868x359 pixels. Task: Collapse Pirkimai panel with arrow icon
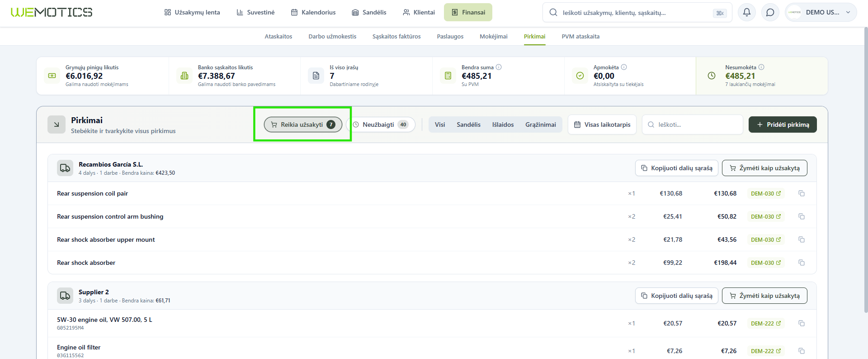(x=57, y=124)
